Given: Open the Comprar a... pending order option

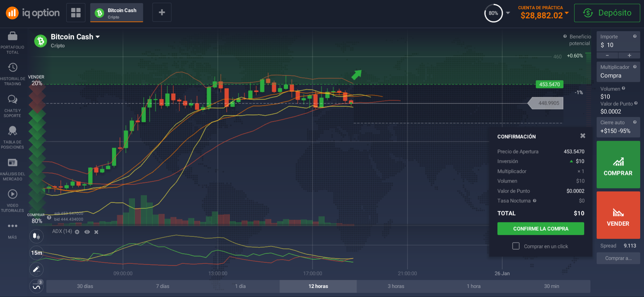Looking at the screenshot, I should click(x=618, y=258).
